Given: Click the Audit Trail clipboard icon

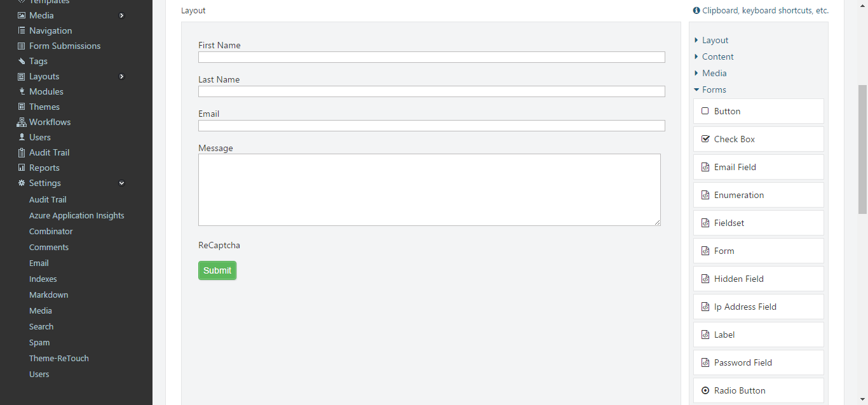Looking at the screenshot, I should pyautogui.click(x=22, y=152).
